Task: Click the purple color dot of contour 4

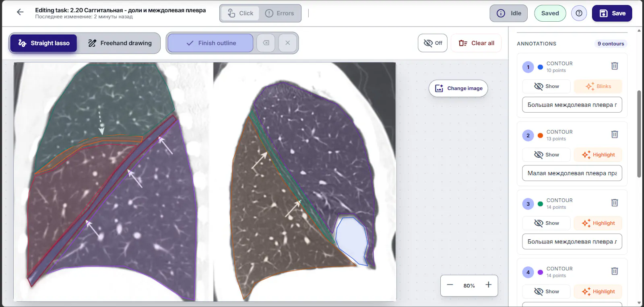Action: (x=540, y=272)
